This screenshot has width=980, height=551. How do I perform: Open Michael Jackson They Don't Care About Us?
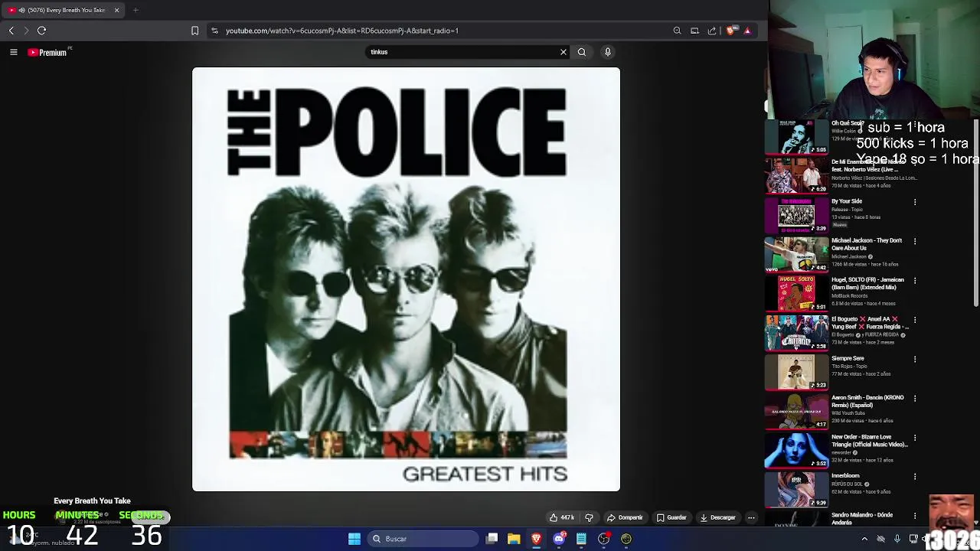click(x=867, y=244)
